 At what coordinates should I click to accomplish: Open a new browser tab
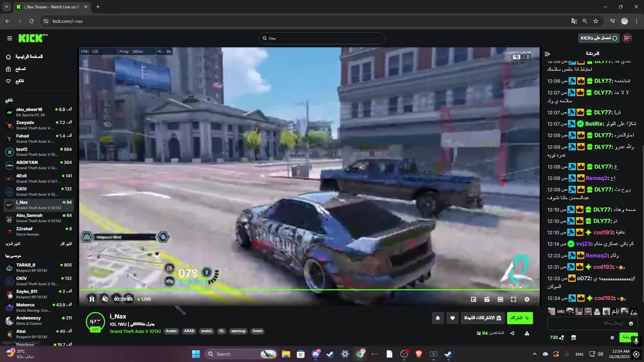tap(98, 7)
